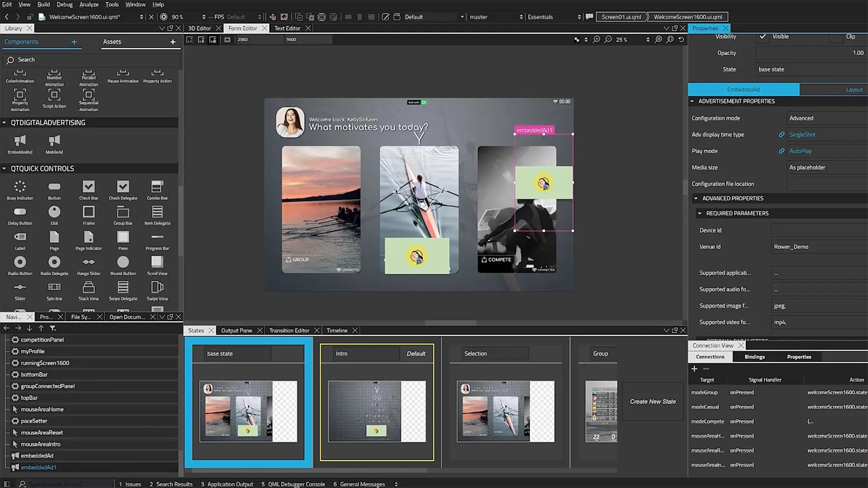Screen dimensions: 868x488
Task: Choose the Dial control icon
Action: (x=54, y=212)
